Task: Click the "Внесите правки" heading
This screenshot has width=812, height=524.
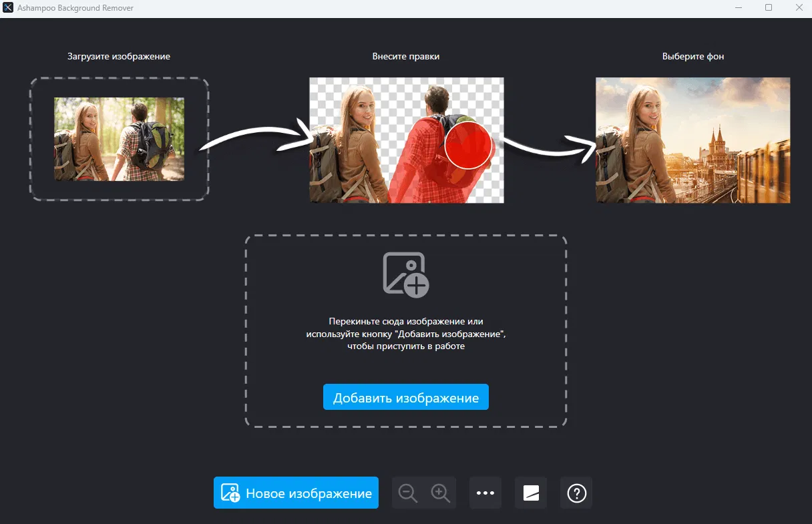Action: [406, 57]
